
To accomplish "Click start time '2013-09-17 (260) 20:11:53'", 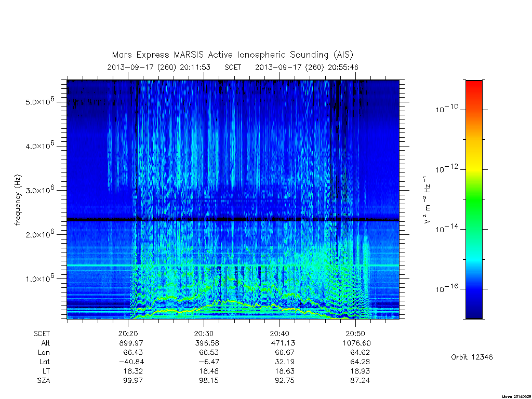I will (x=159, y=67).
